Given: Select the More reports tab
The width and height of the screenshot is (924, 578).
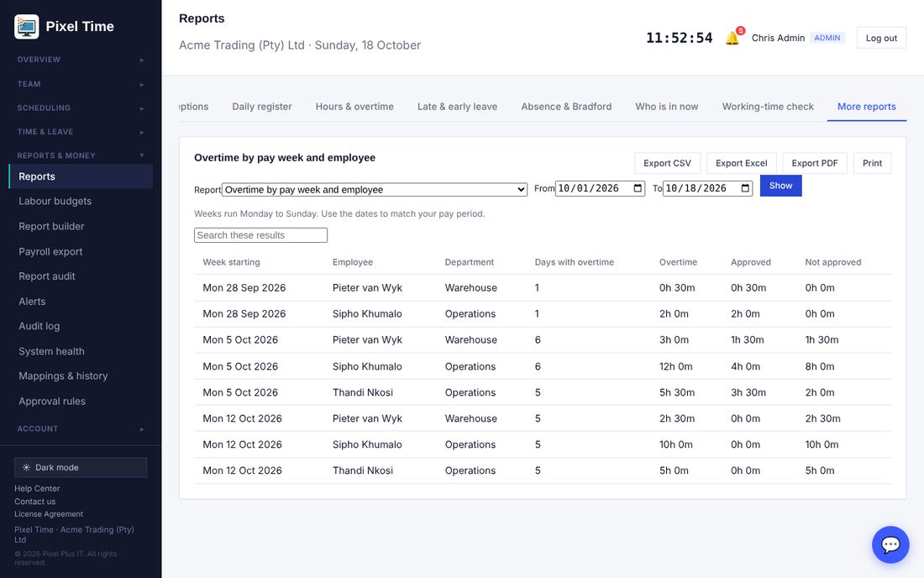Looking at the screenshot, I should click(866, 107).
